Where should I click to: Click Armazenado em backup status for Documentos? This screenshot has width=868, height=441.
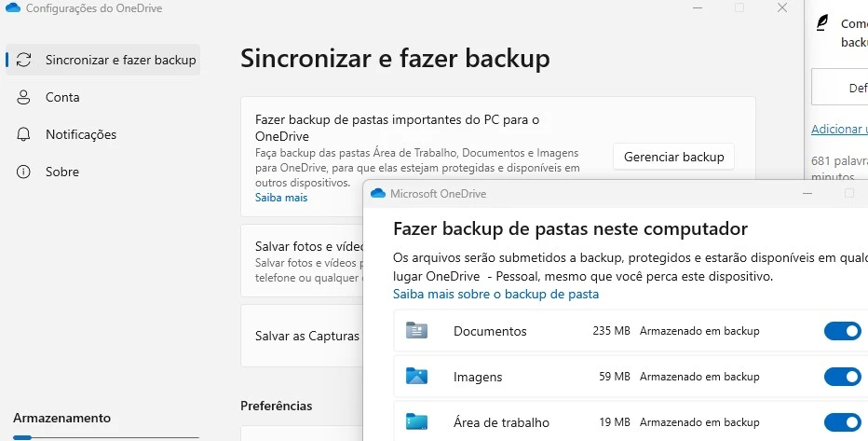[699, 331]
